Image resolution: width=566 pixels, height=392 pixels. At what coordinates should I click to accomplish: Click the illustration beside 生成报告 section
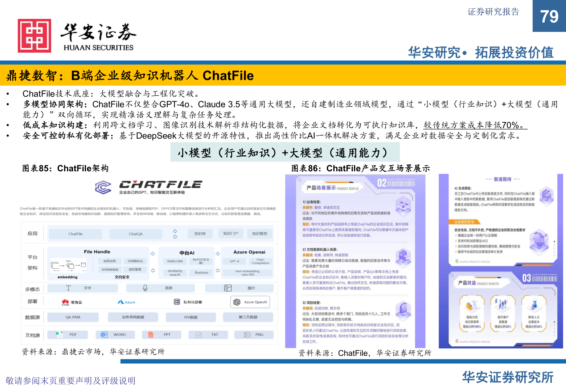tap(546, 196)
